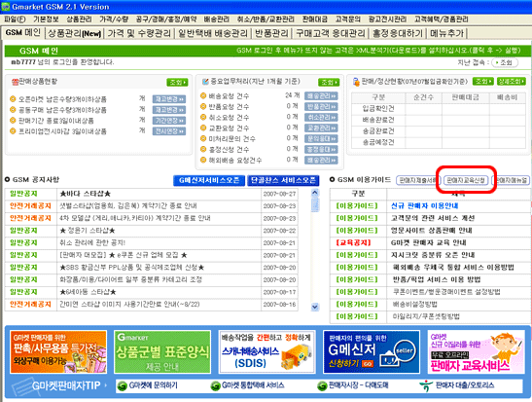
Task: Click the 전시연장 button
Action: [168, 130]
